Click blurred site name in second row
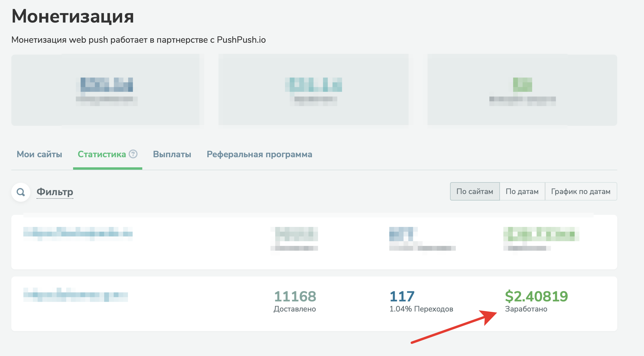This screenshot has width=644, height=356. tap(76, 295)
